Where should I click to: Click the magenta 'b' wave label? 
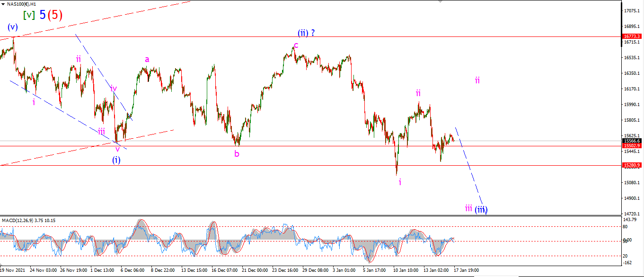[237, 153]
